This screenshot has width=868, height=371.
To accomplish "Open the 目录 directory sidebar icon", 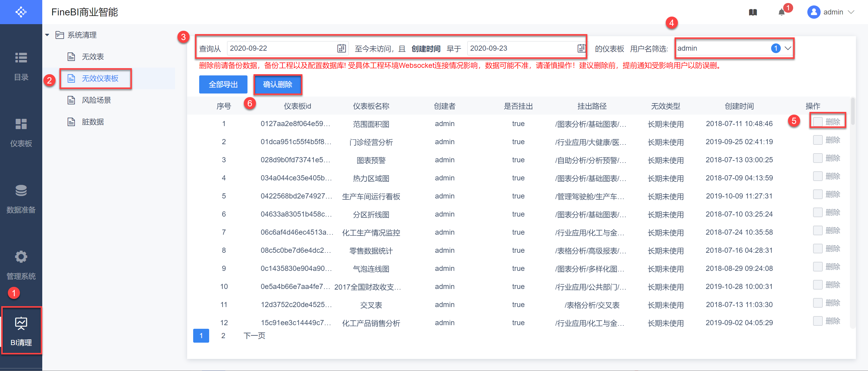I will point(21,58).
